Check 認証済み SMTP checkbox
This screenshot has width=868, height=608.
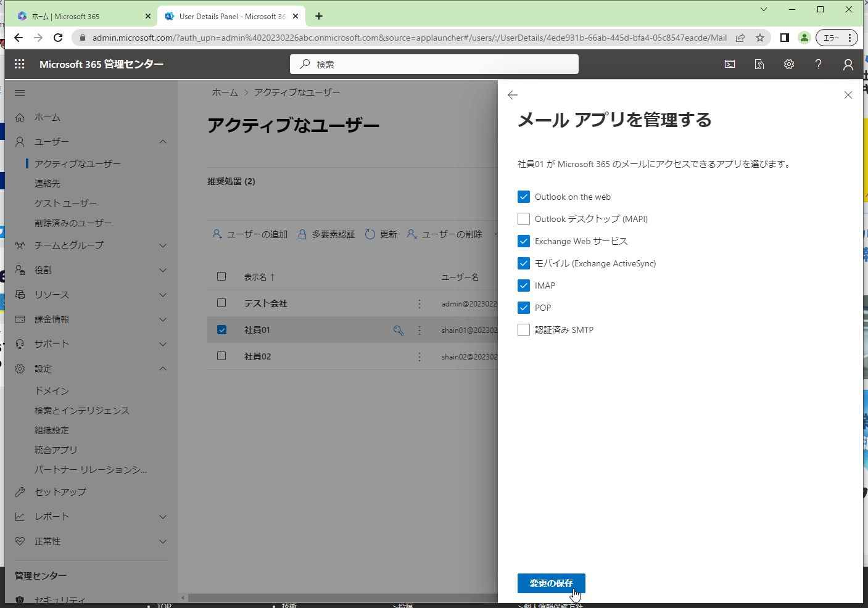524,330
